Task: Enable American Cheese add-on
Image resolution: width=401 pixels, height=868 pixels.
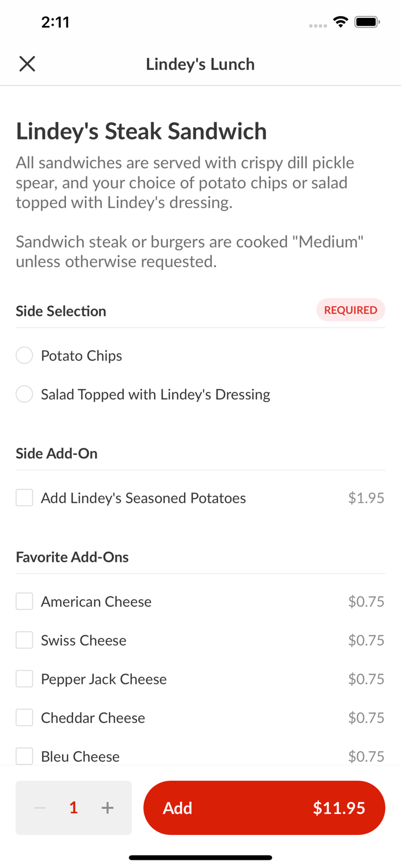Action: [x=24, y=601]
